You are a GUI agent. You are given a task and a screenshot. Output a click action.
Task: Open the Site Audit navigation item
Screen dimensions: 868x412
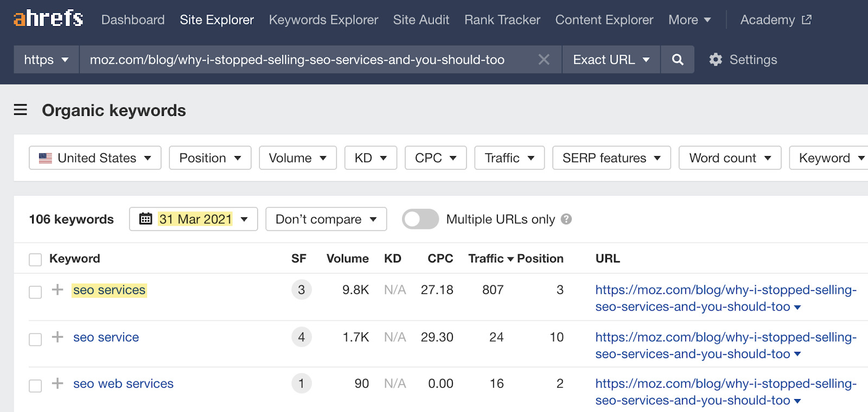(x=421, y=20)
